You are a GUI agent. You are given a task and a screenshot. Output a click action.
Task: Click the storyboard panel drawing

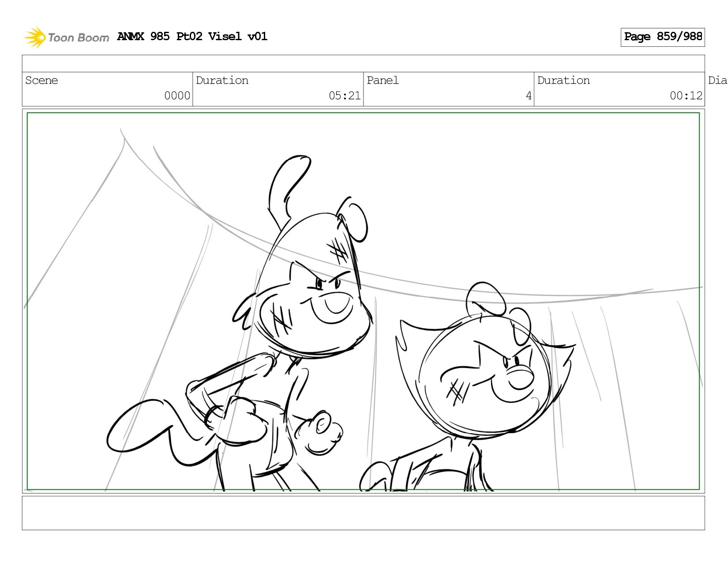coord(363,301)
